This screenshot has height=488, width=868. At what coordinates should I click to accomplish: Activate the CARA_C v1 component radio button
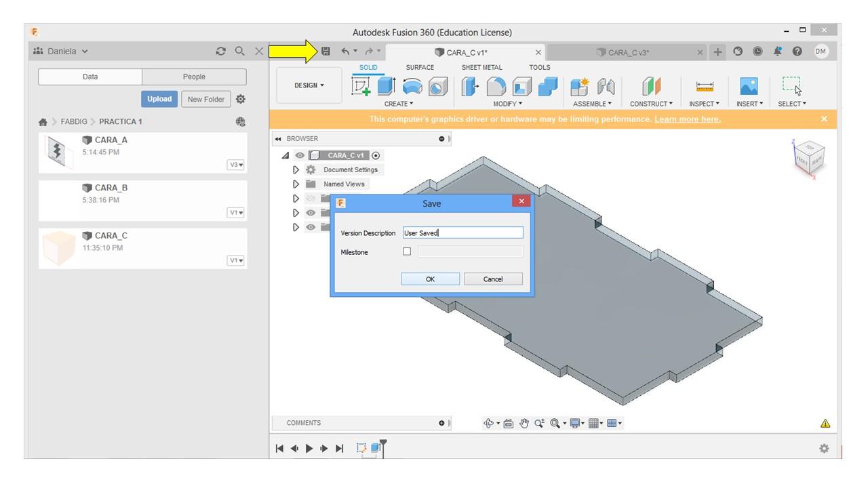coord(376,155)
